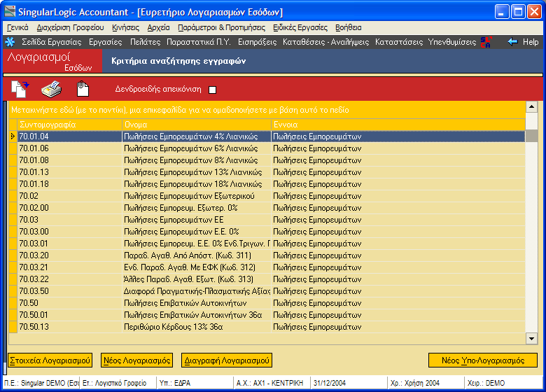The height and width of the screenshot is (392, 546).
Task: Sort by the Συντομογραφία column header
Action: pos(69,125)
